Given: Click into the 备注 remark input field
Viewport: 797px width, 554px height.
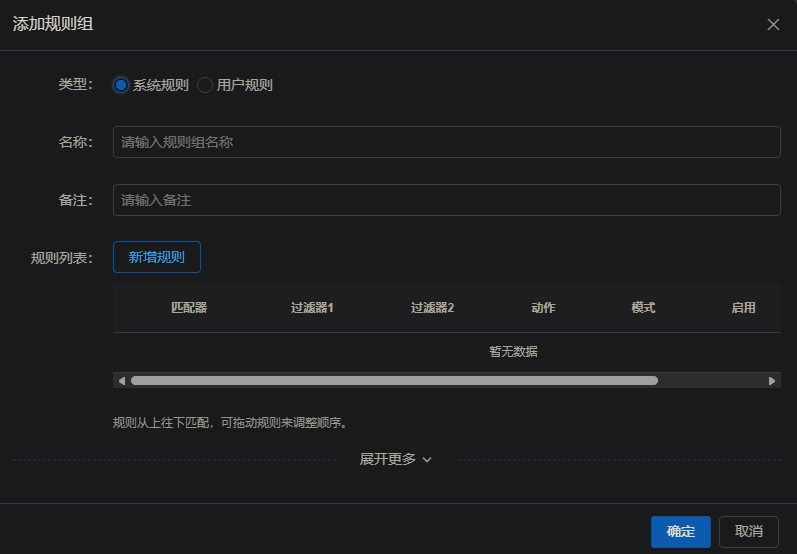Looking at the screenshot, I should (446, 200).
